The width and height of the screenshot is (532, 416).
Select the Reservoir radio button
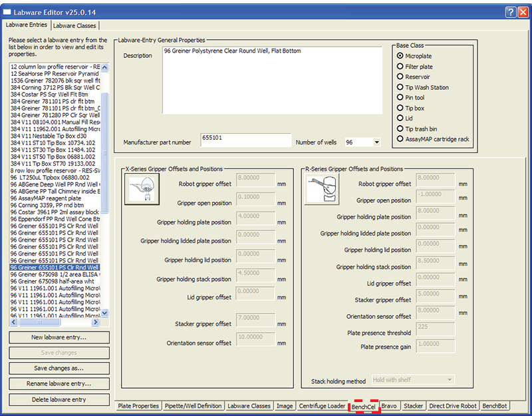400,77
